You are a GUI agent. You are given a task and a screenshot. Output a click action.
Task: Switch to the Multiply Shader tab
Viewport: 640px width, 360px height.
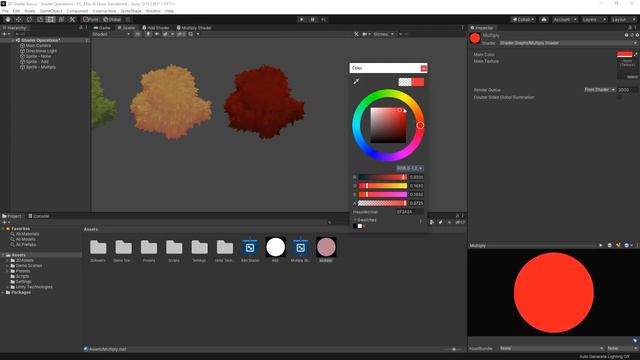point(194,28)
